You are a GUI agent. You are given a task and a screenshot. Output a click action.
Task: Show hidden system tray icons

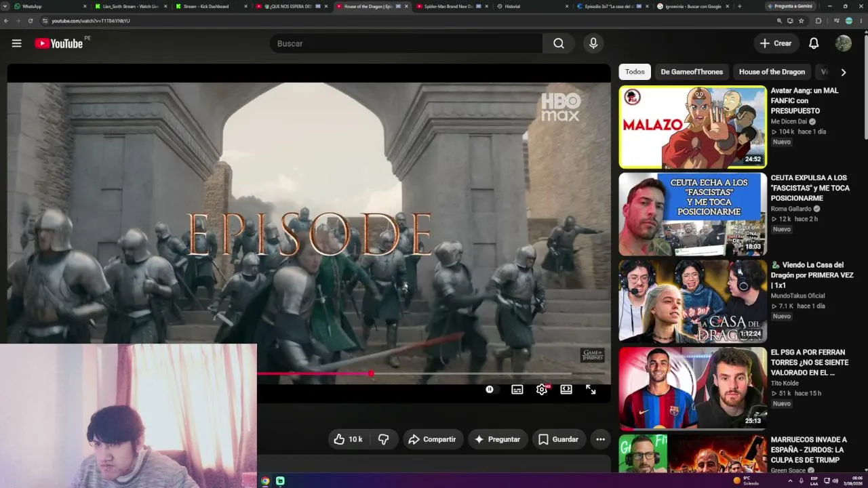[x=789, y=481]
